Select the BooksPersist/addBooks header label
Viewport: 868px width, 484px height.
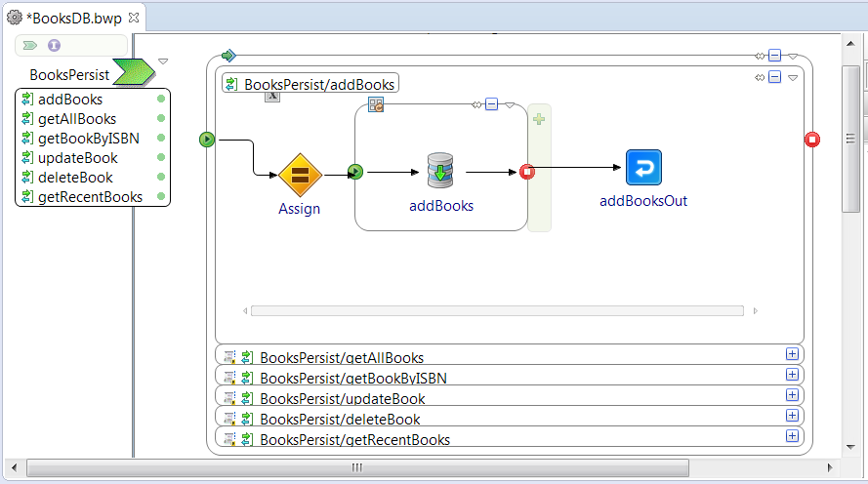click(x=319, y=84)
